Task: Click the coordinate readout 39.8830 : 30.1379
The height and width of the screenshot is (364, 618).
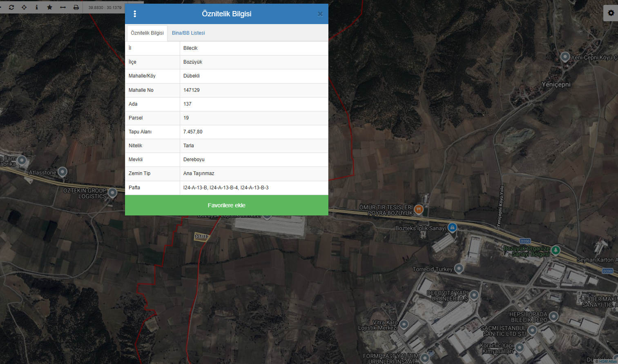Action: coord(105,7)
